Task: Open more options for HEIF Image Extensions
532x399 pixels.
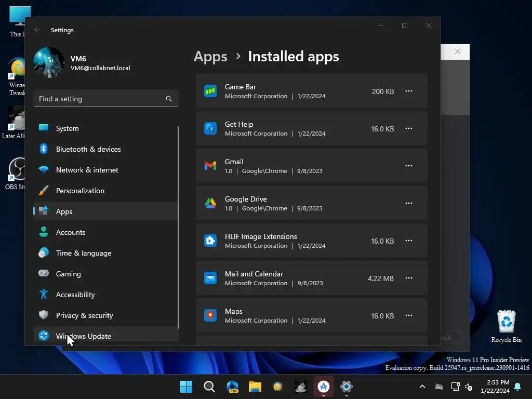Action: [409, 241]
